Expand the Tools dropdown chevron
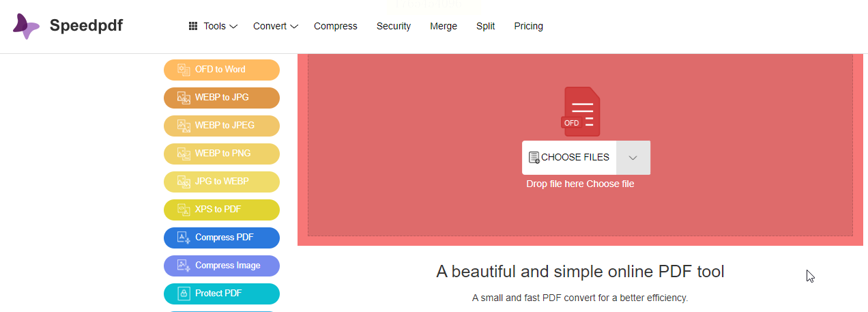This screenshot has width=868, height=312. pyautogui.click(x=233, y=27)
